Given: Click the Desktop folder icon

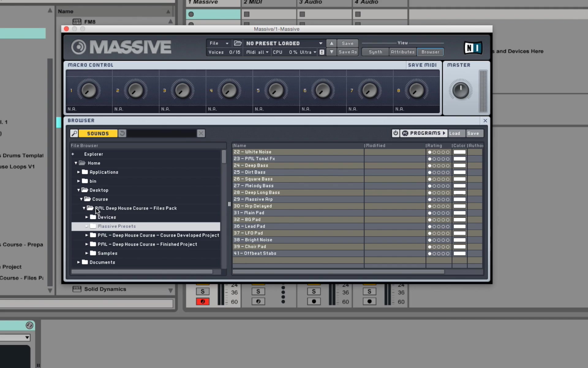Looking at the screenshot, I should pyautogui.click(x=85, y=190).
